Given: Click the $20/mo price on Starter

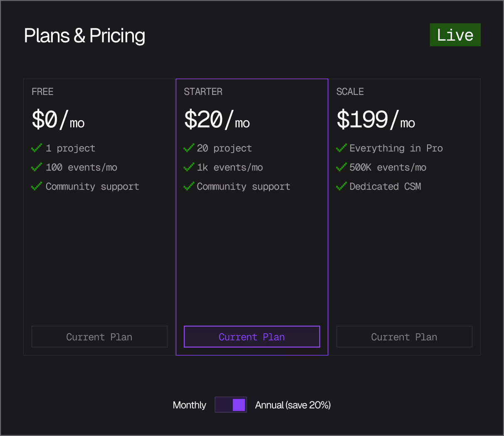Looking at the screenshot, I should tap(217, 120).
